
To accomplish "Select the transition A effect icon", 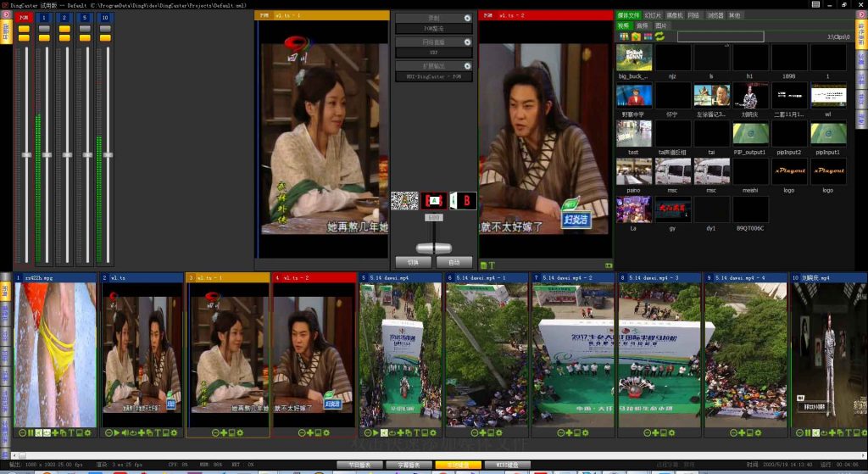I will [434, 201].
